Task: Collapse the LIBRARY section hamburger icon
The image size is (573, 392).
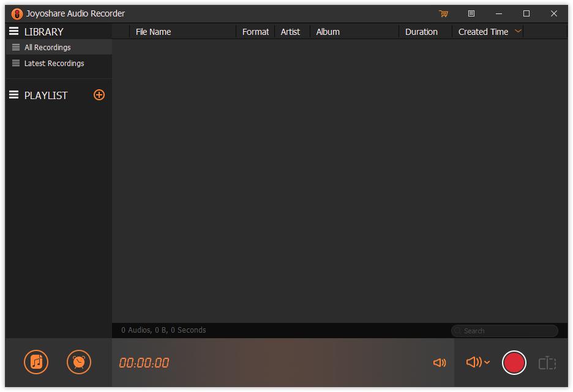Action: click(12, 31)
